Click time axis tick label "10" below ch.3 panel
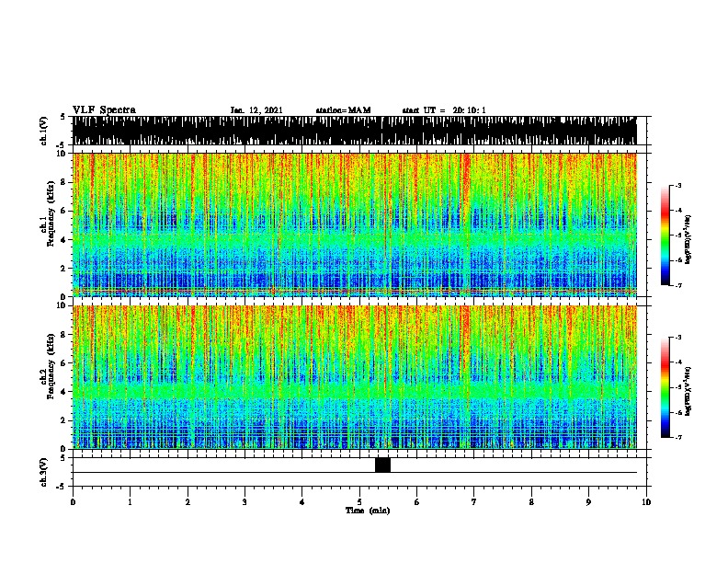Viewport: 728px width, 563px height. pos(646,502)
